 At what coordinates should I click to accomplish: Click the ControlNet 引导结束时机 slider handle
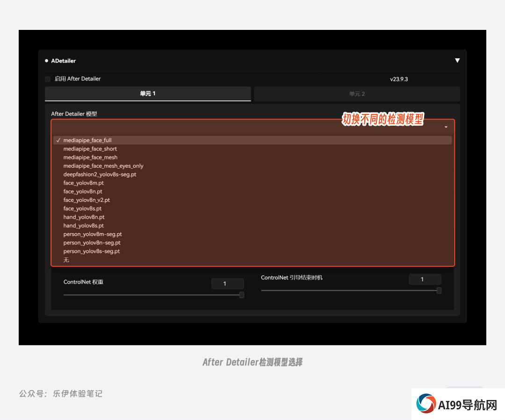(x=439, y=291)
